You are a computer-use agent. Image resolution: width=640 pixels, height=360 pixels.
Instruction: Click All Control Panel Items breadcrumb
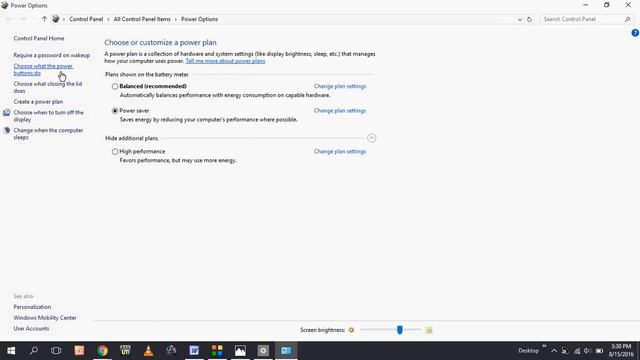(x=142, y=19)
